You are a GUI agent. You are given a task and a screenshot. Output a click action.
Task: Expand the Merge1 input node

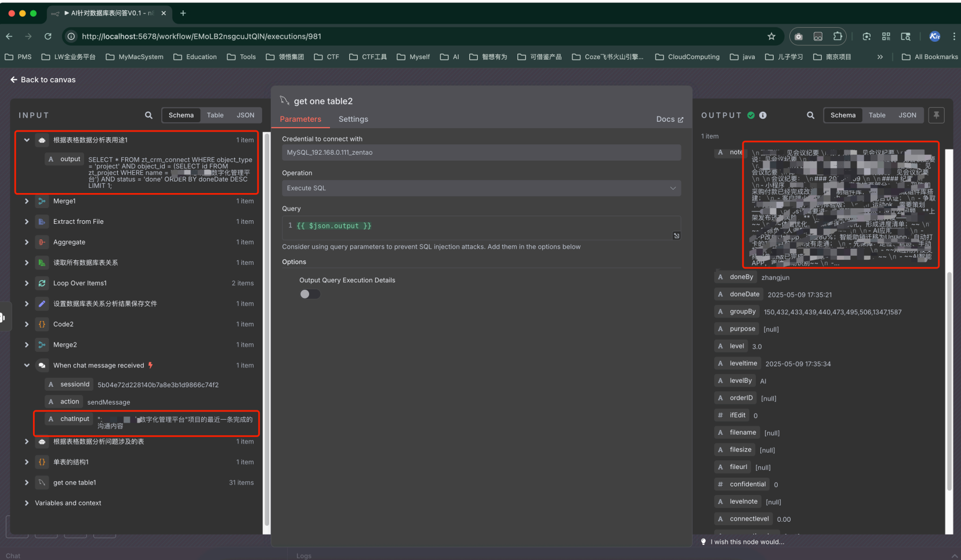[27, 201]
